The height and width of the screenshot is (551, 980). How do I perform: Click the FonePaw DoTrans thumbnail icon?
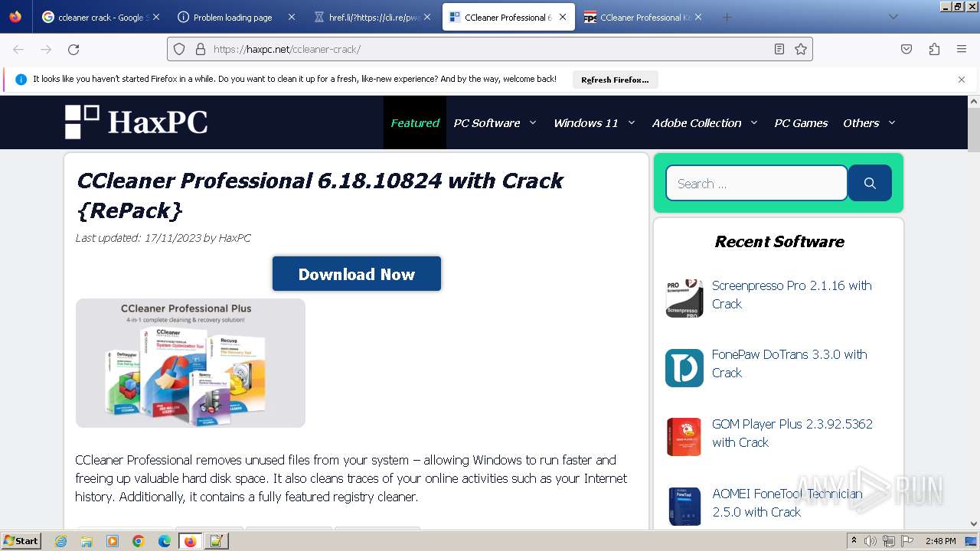pos(684,368)
